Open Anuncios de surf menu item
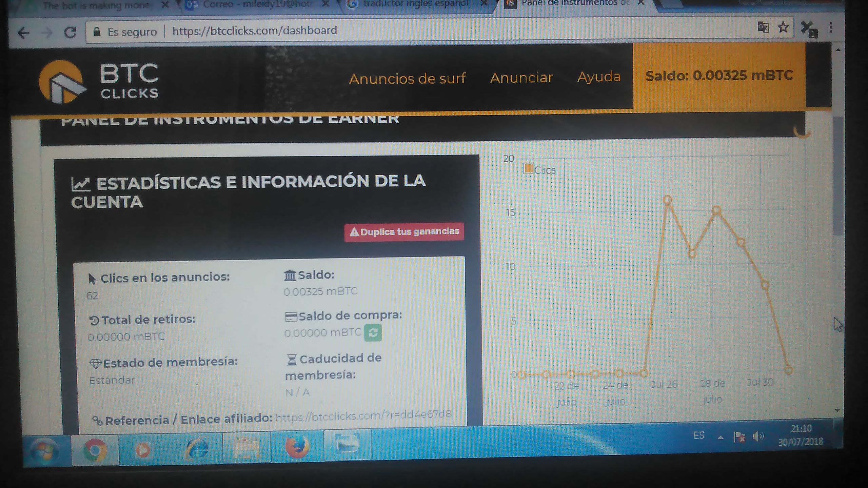868x488 pixels. click(407, 79)
